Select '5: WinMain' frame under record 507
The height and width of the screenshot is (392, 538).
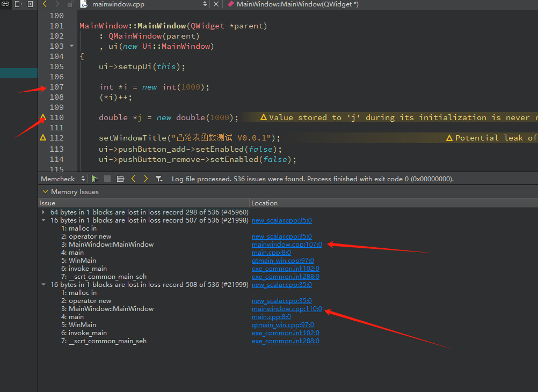tap(78, 261)
